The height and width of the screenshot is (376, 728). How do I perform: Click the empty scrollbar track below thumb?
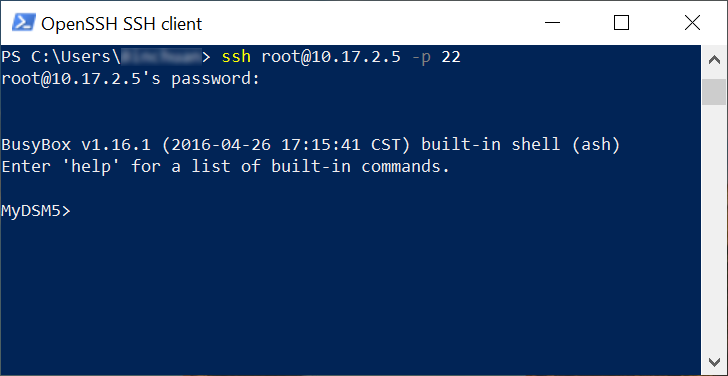tap(714, 226)
